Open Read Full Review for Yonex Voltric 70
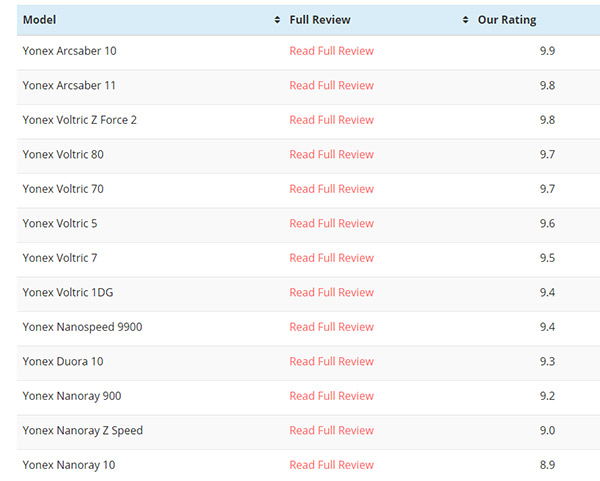Image resolution: width=600 pixels, height=481 pixels. tap(331, 189)
